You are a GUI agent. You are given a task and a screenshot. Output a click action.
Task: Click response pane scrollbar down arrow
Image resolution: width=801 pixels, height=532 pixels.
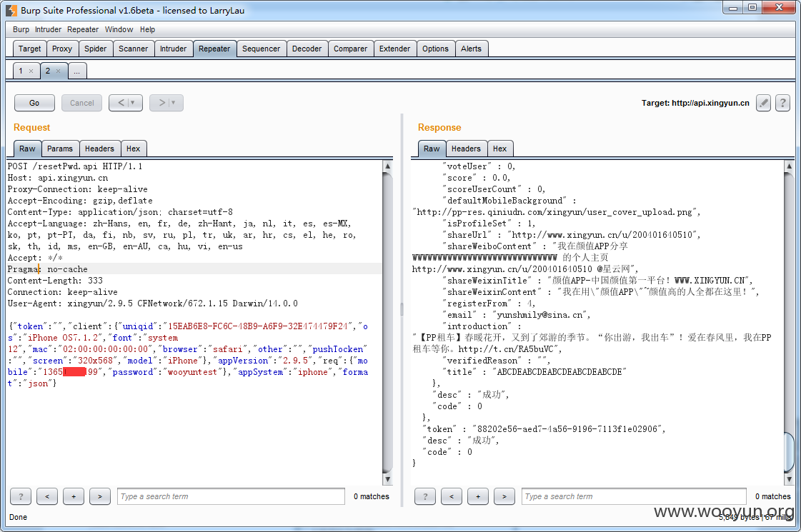click(x=790, y=479)
